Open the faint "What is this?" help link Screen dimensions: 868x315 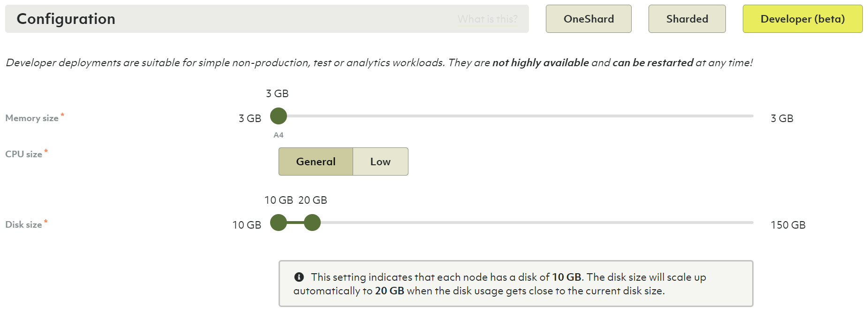(487, 19)
